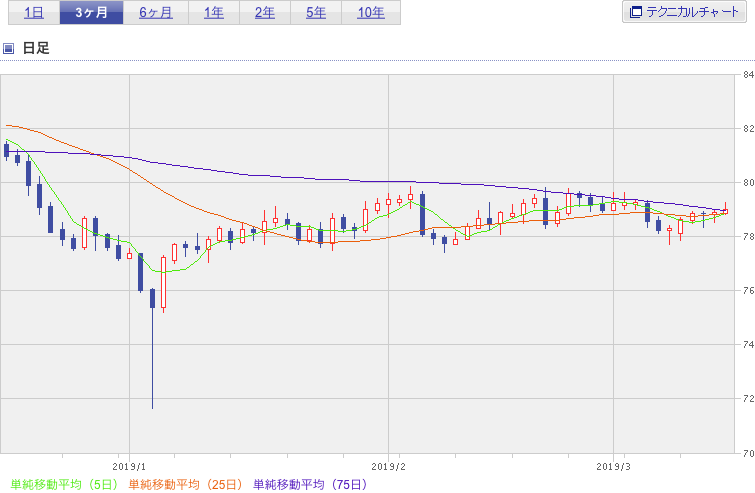The width and height of the screenshot is (755, 493).
Task: Click the 単純移動平均(75日) legend label
Action: pos(310,484)
